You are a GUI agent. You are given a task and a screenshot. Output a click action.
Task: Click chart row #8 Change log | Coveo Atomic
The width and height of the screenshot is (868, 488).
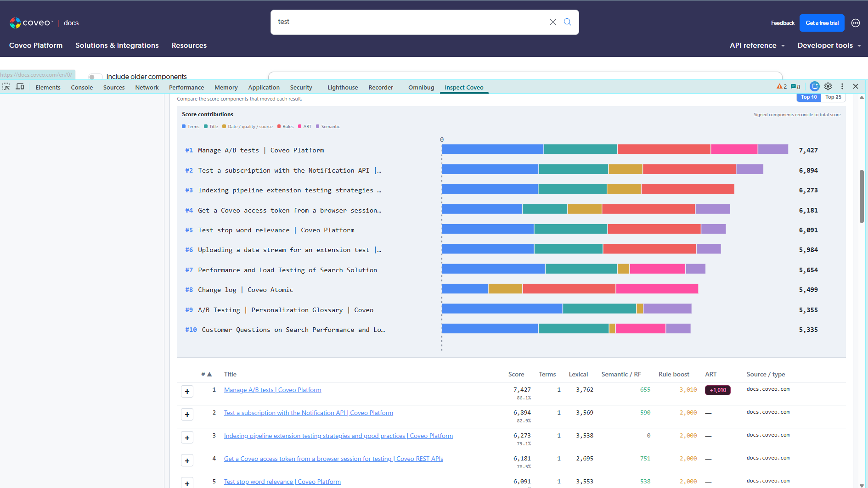tap(502, 290)
